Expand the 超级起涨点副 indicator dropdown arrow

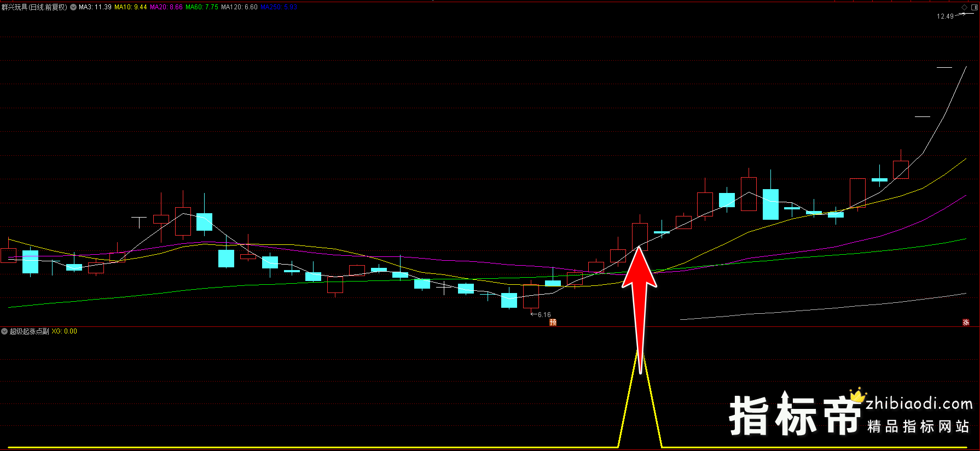4,331
